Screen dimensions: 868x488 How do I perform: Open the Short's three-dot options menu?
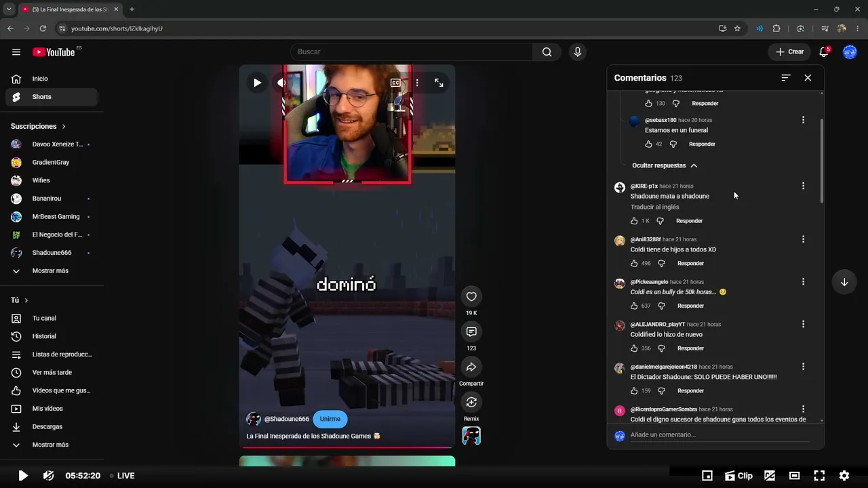pos(417,83)
